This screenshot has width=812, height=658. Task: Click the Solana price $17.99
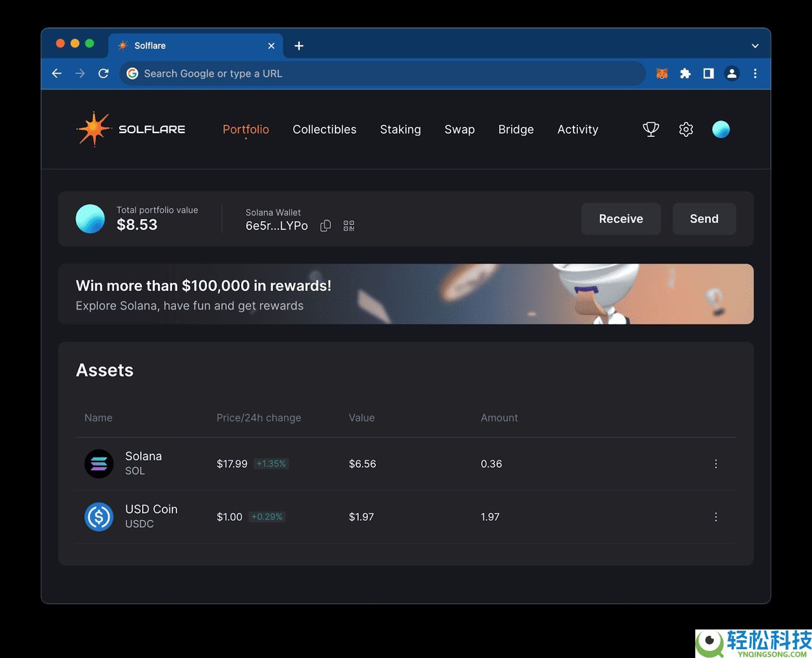pyautogui.click(x=232, y=464)
